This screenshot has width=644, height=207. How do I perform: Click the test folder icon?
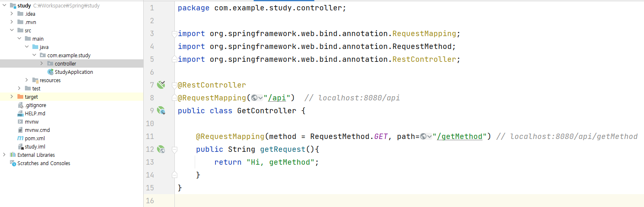(28, 89)
